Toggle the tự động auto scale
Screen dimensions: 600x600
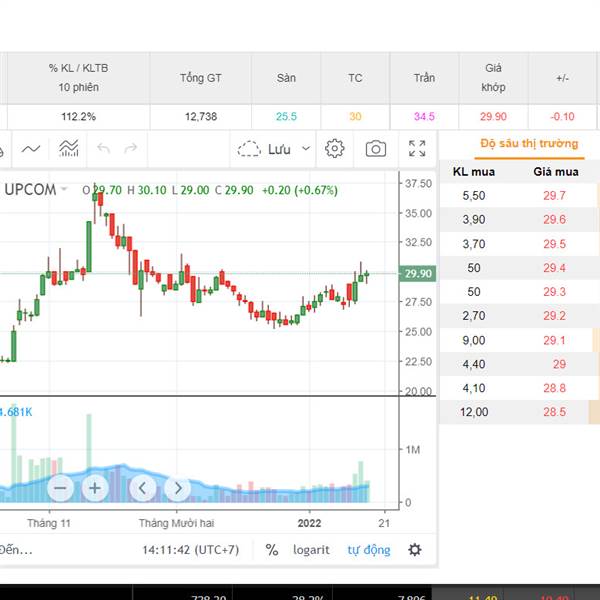369,549
